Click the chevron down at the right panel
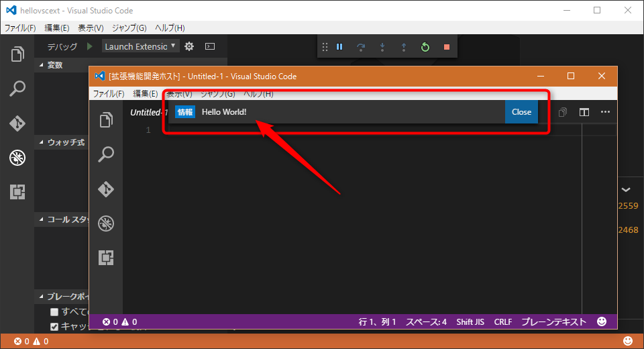The image size is (644, 349). click(625, 190)
